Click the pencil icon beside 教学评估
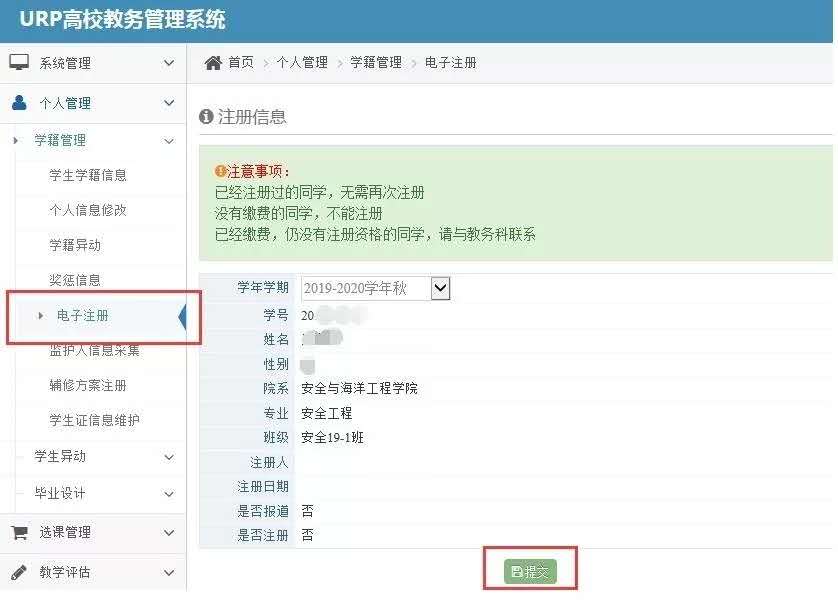Image resolution: width=838 pixels, height=600 pixels. 19,573
